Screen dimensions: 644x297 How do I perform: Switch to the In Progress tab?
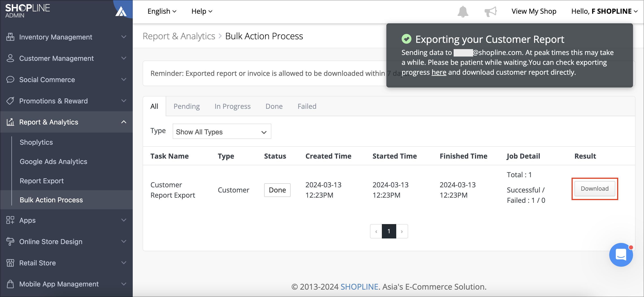coord(233,106)
